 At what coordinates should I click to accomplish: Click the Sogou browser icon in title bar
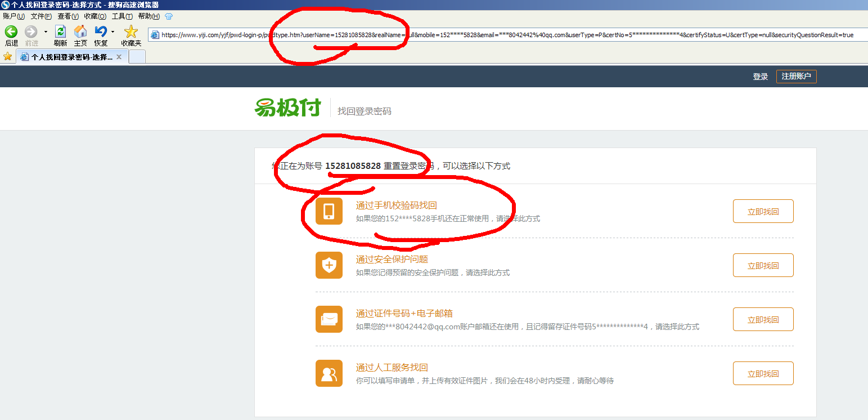[5, 5]
